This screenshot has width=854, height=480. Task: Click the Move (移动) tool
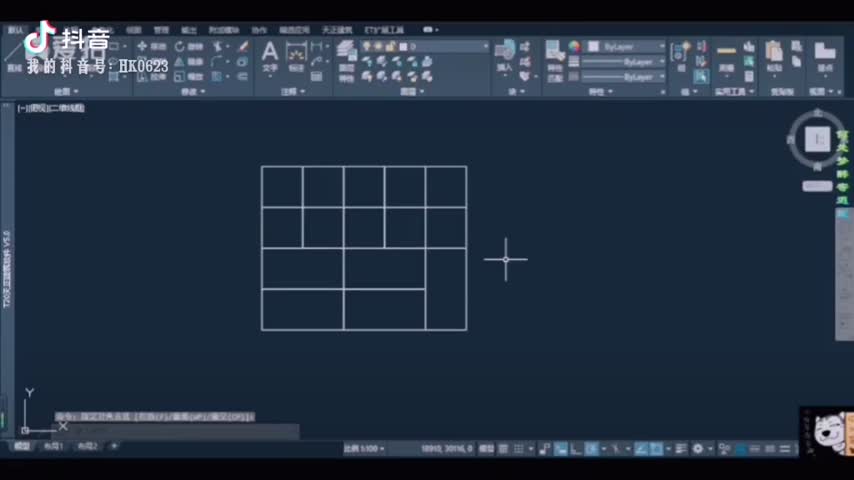151,46
